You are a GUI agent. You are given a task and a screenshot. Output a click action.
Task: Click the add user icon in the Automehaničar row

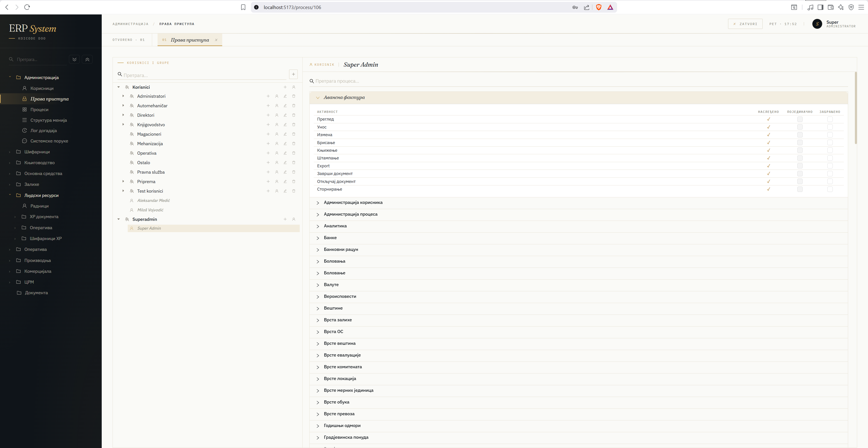[277, 106]
